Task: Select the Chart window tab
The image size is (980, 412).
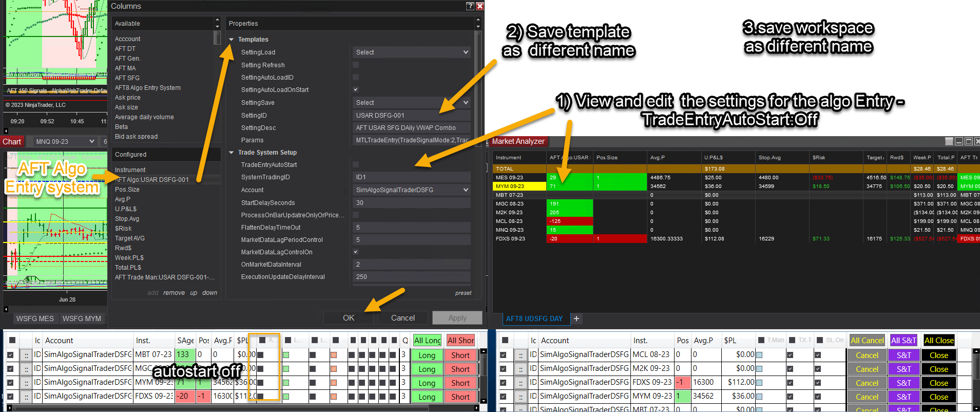Action: pyautogui.click(x=12, y=142)
